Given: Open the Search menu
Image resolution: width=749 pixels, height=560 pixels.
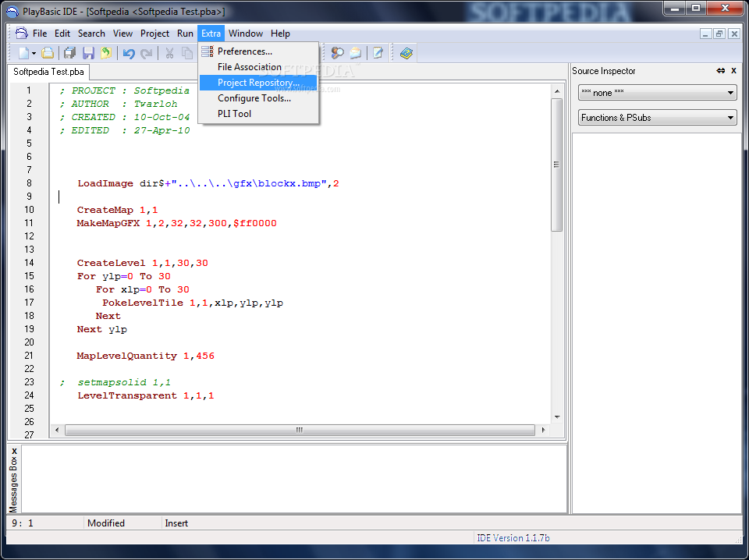Looking at the screenshot, I should pos(91,34).
